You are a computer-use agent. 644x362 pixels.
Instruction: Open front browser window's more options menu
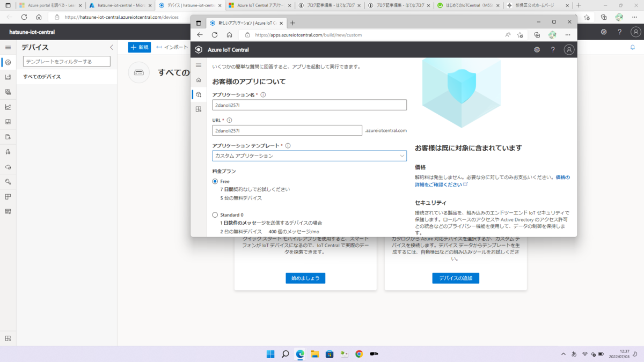pyautogui.click(x=568, y=35)
